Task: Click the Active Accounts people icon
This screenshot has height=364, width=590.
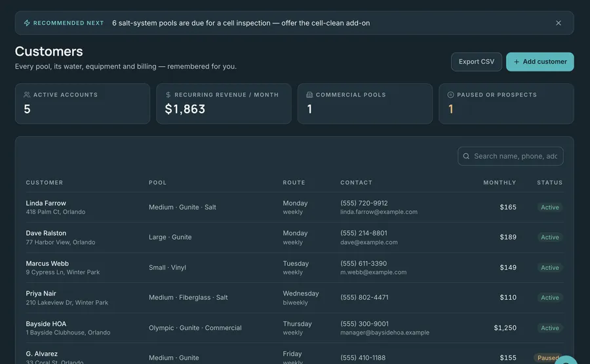Action: [x=27, y=95]
